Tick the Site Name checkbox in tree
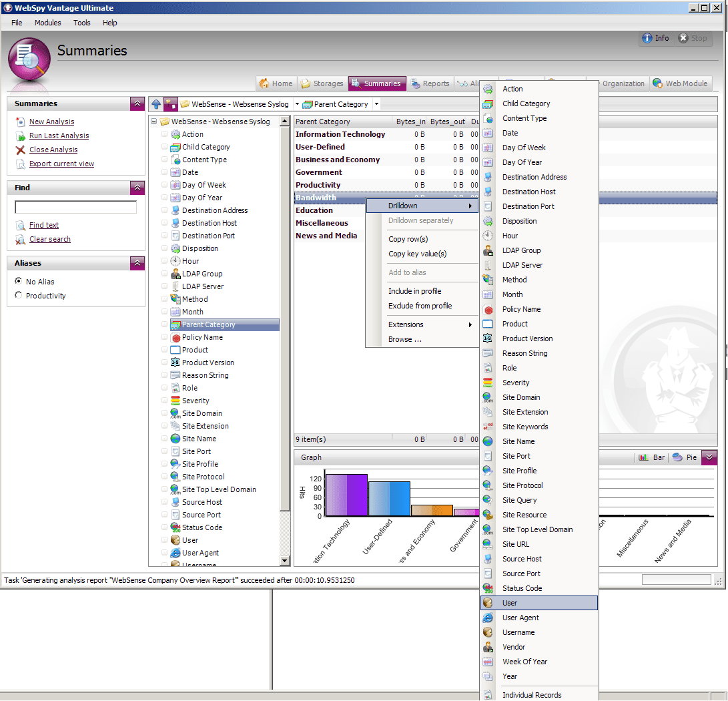The image size is (728, 701). click(x=164, y=438)
